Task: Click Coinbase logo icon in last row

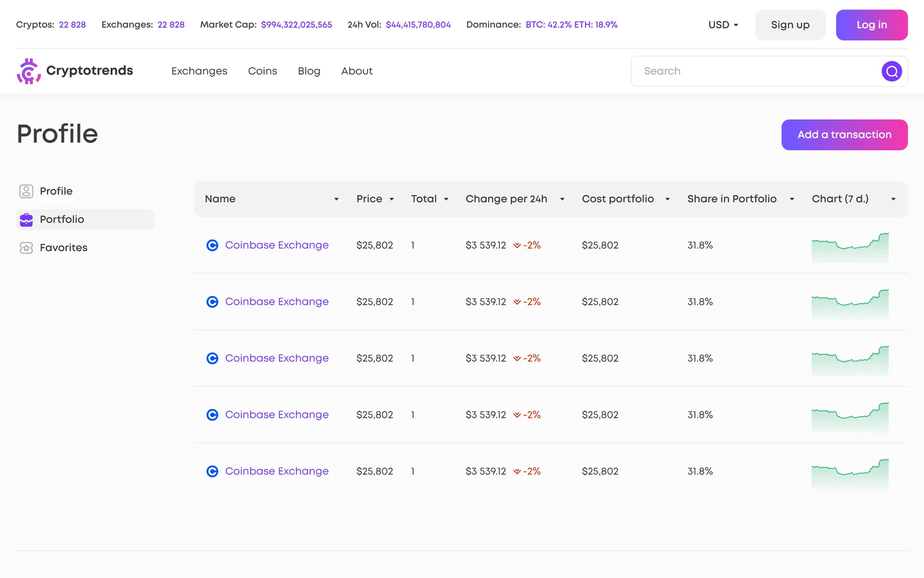Action: point(213,472)
